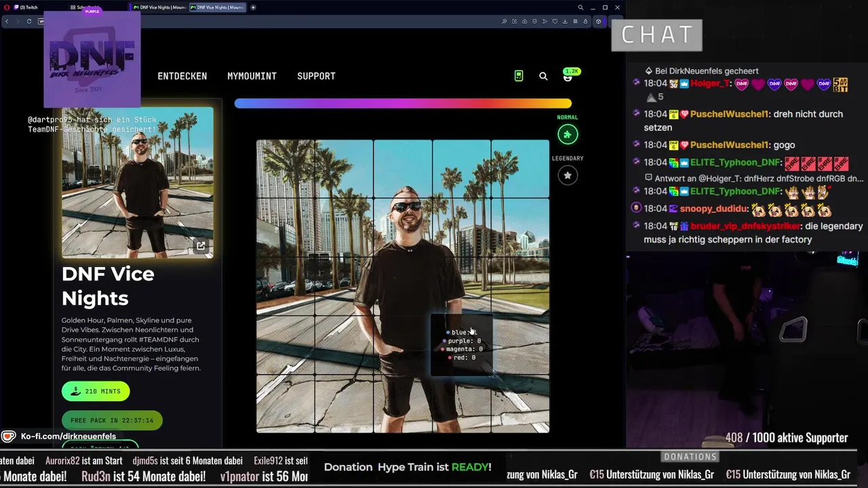This screenshot has width=868, height=488.
Task: Click the heart bookmark icon in address bar
Action: 555,21
